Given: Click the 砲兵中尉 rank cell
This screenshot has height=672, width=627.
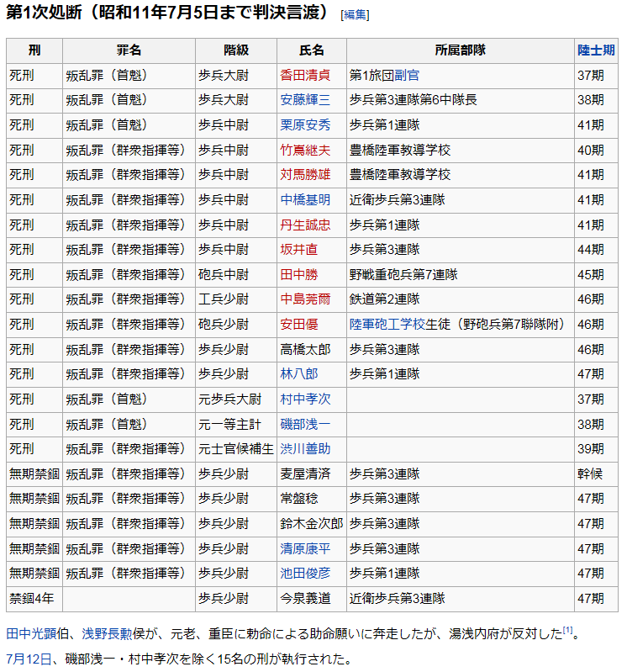Looking at the screenshot, I should (236, 275).
